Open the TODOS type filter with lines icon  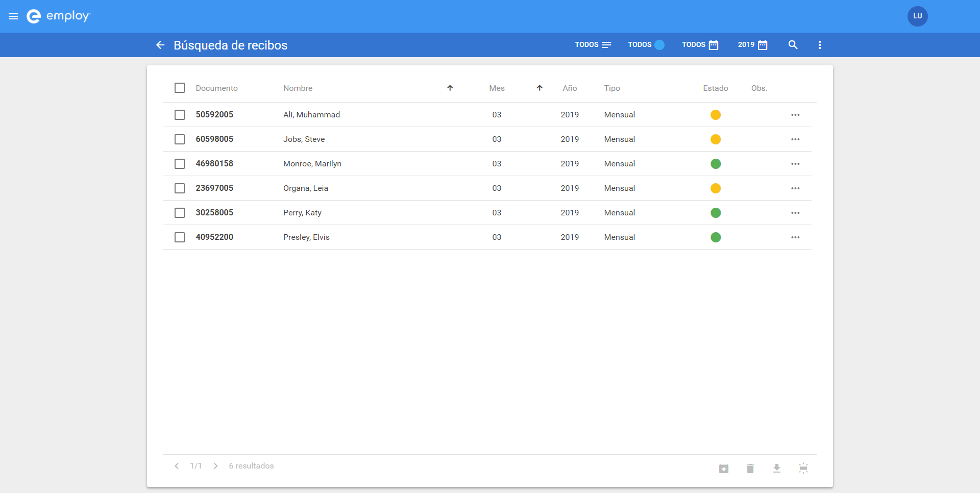(x=593, y=45)
